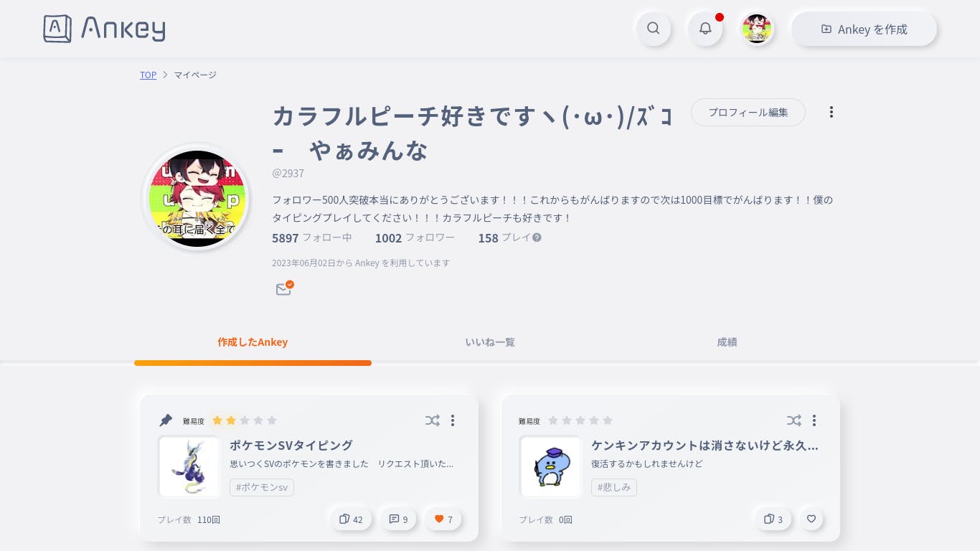
Task: Open comments bubble showing 9
Action: [398, 519]
